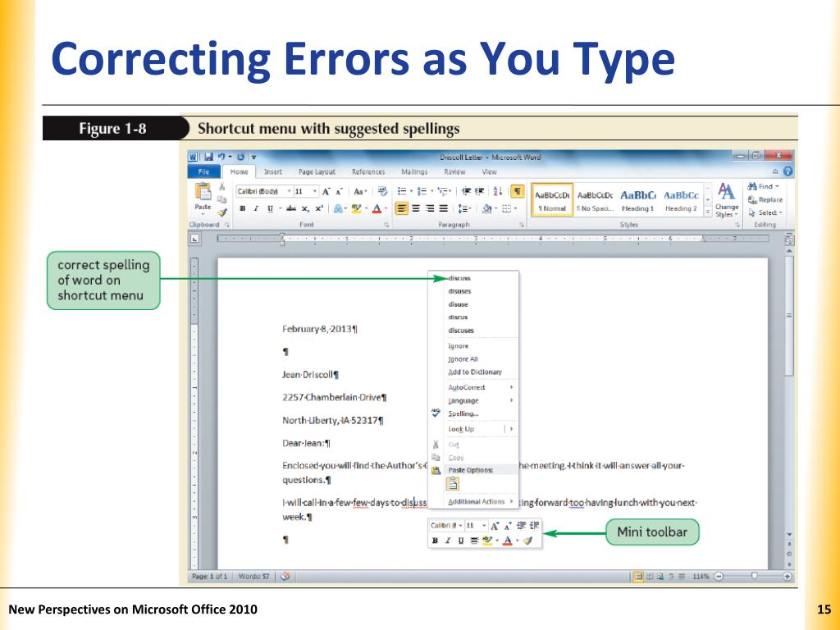Click the zoom slider handle in status bar
The height and width of the screenshot is (630, 840).
click(x=754, y=576)
